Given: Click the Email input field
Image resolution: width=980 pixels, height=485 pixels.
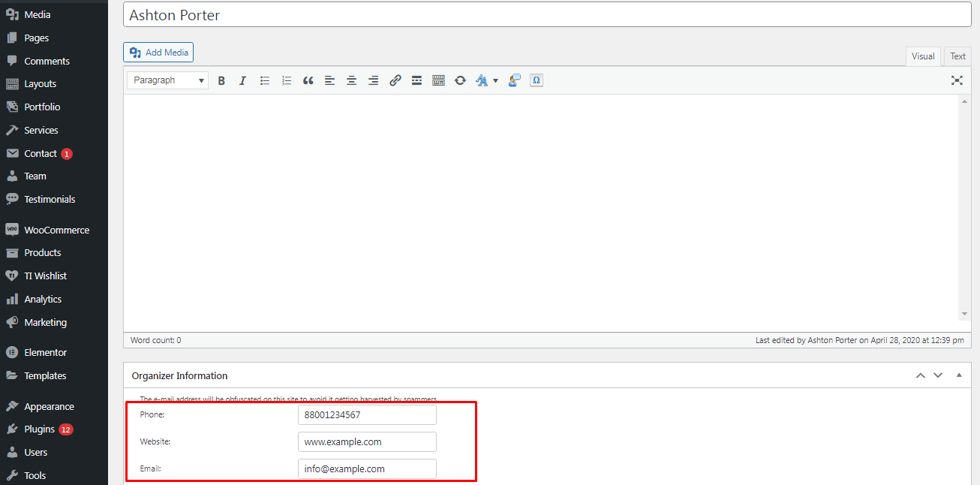Looking at the screenshot, I should (x=367, y=468).
